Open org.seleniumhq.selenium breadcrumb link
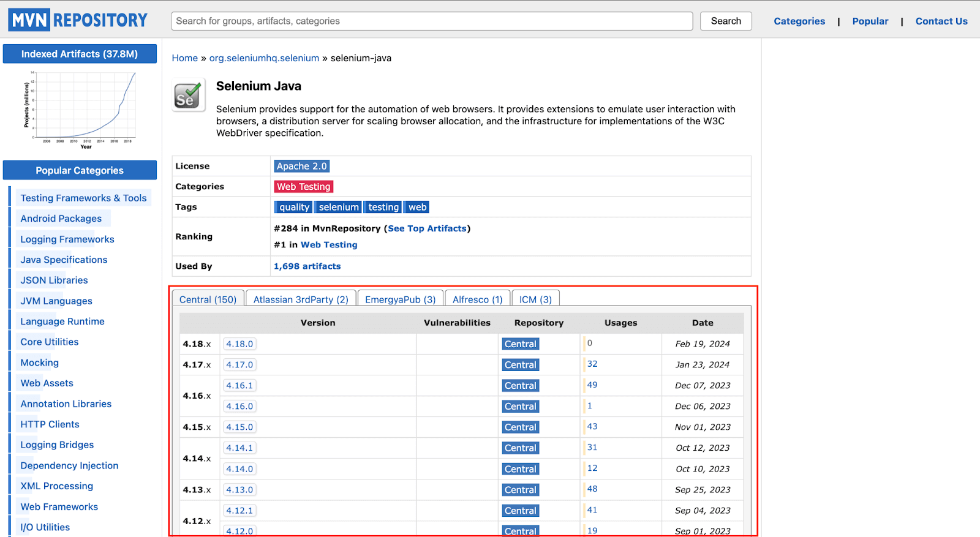Image resolution: width=980 pixels, height=537 pixels. click(x=264, y=58)
